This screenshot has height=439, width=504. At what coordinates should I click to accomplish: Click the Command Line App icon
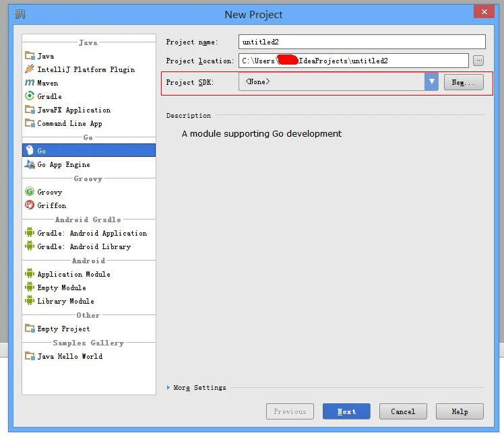[x=30, y=123]
